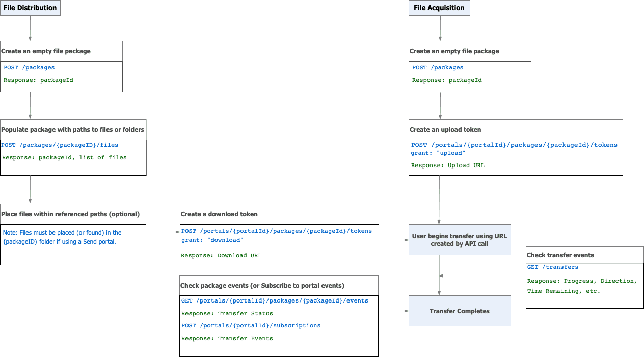Open the GET /transfers endpoint link
Image resolution: width=644 pixels, height=357 pixels.
[x=552, y=267]
